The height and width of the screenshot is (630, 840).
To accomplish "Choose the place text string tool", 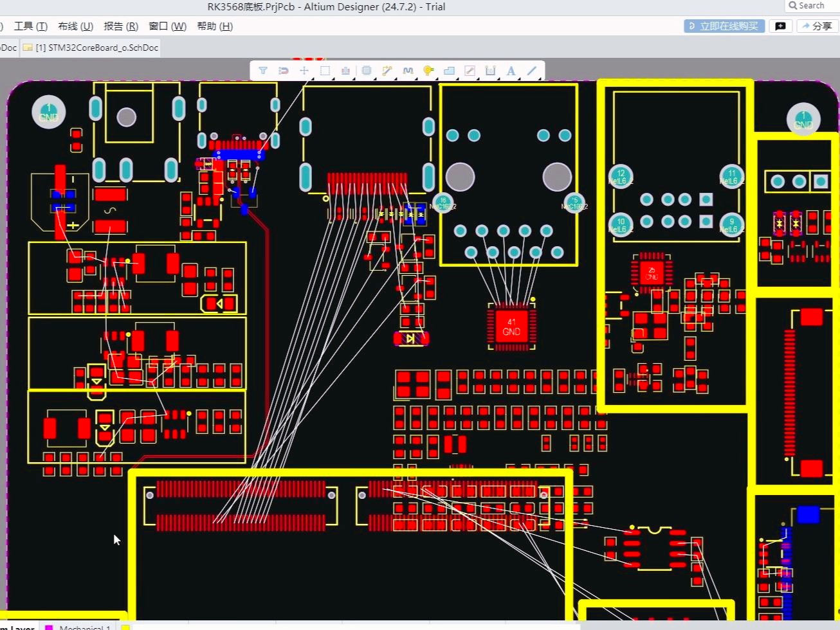I will point(511,71).
